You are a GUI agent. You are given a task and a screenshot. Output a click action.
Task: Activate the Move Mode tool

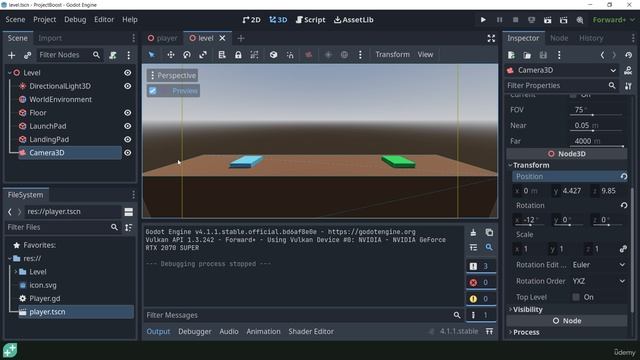coord(171,55)
